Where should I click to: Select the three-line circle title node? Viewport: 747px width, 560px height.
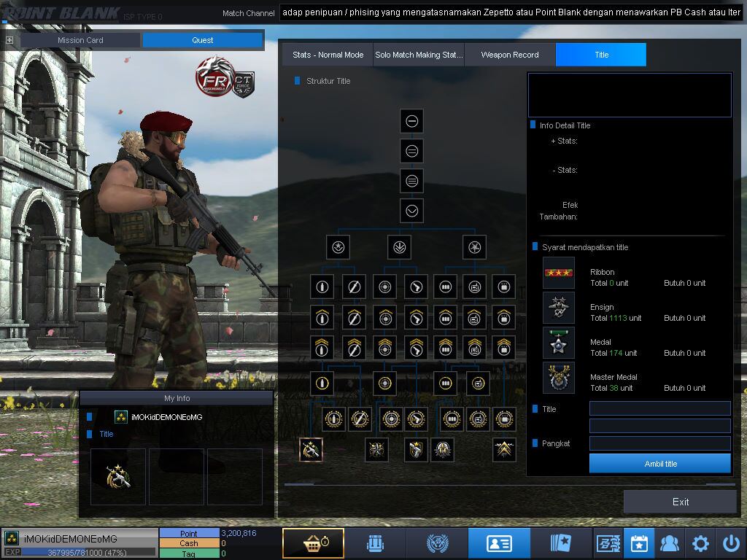point(411,181)
